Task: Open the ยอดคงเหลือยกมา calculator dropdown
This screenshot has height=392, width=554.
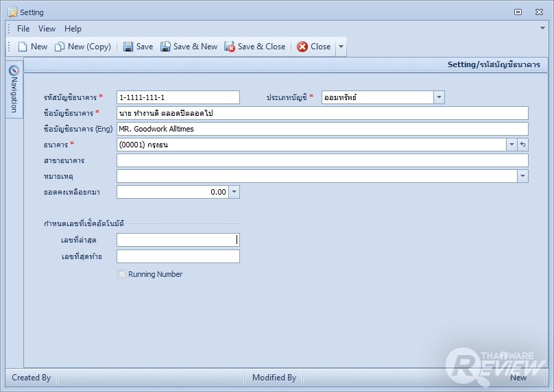Action: (x=234, y=192)
